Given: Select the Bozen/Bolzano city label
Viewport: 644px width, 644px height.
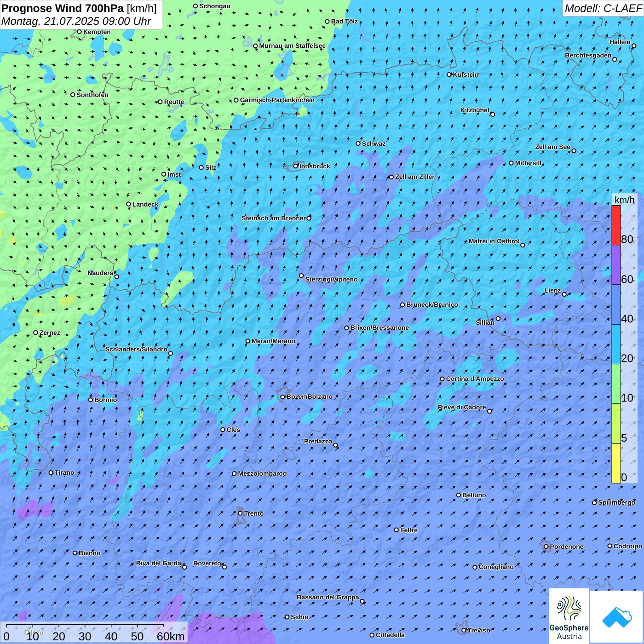Looking at the screenshot, I should (x=309, y=397).
